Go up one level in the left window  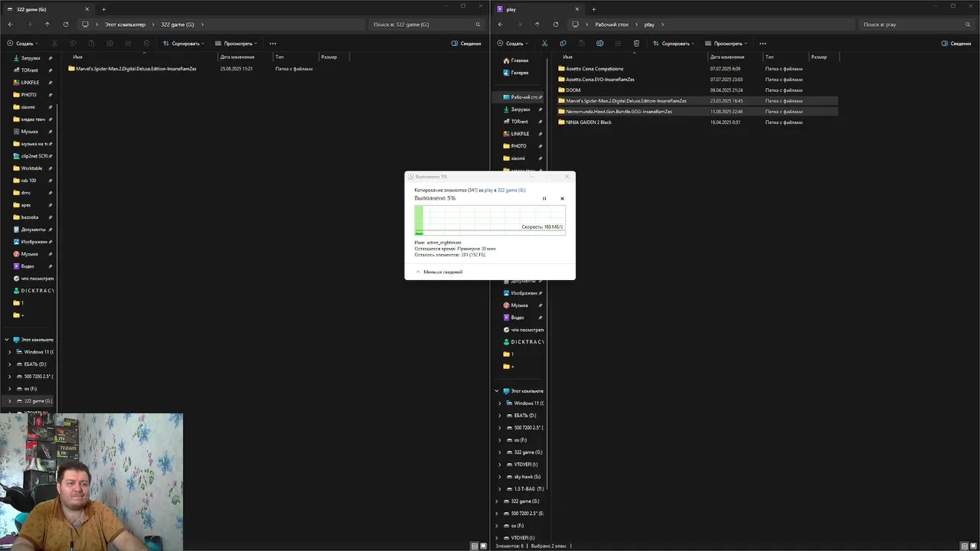tap(47, 24)
